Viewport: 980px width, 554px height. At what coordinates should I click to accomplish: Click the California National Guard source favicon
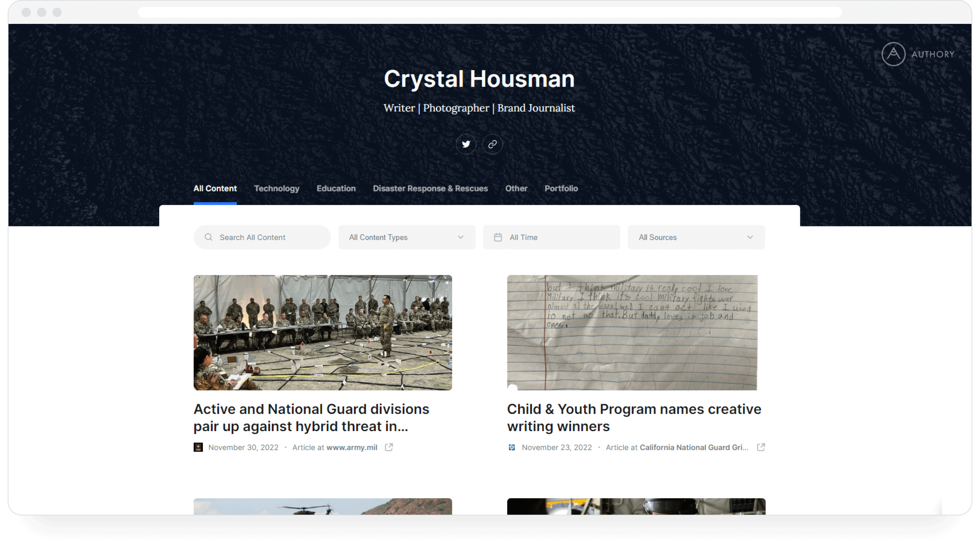click(x=512, y=447)
